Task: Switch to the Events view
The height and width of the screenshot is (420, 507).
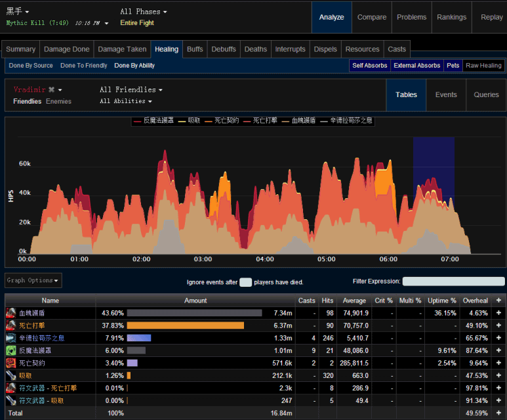Action: coord(446,94)
